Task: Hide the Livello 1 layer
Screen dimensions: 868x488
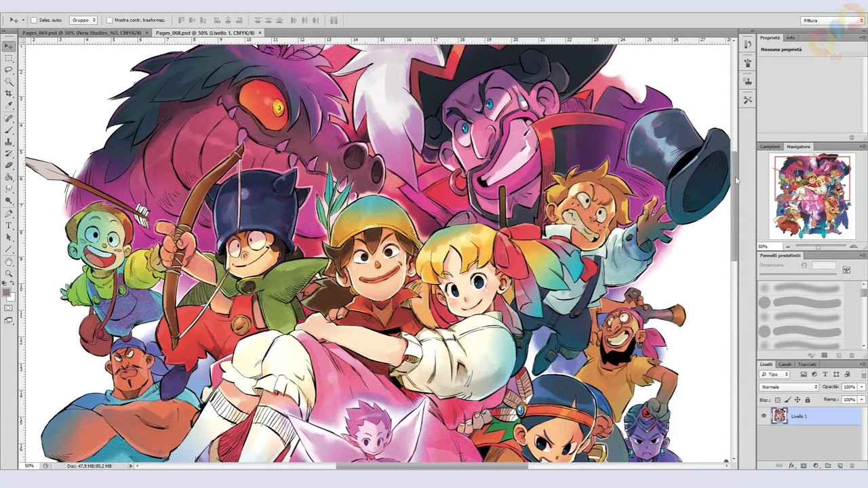Action: (x=764, y=416)
